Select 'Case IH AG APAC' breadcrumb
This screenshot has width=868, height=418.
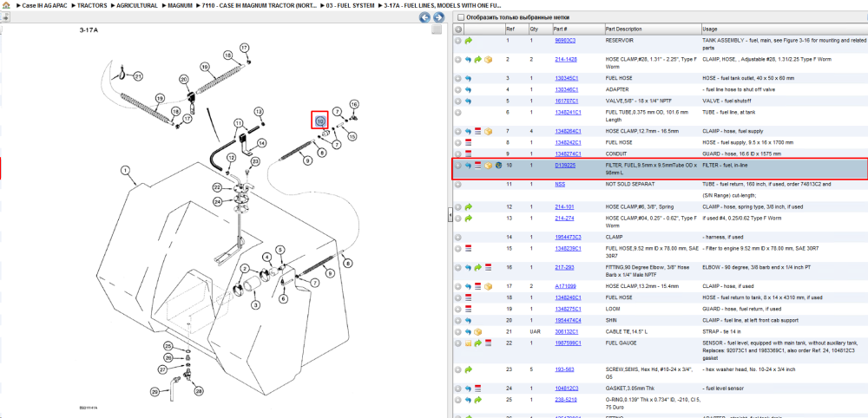pyautogui.click(x=45, y=5)
